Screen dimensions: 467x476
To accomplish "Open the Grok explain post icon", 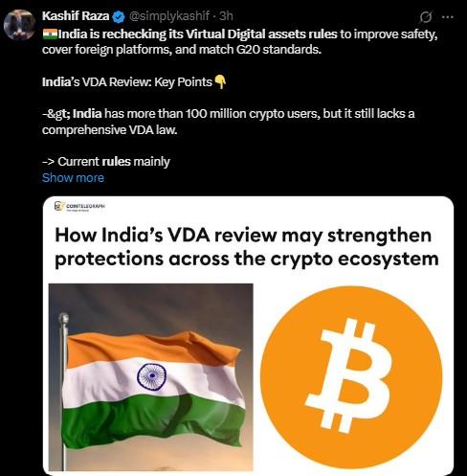I will 426,17.
